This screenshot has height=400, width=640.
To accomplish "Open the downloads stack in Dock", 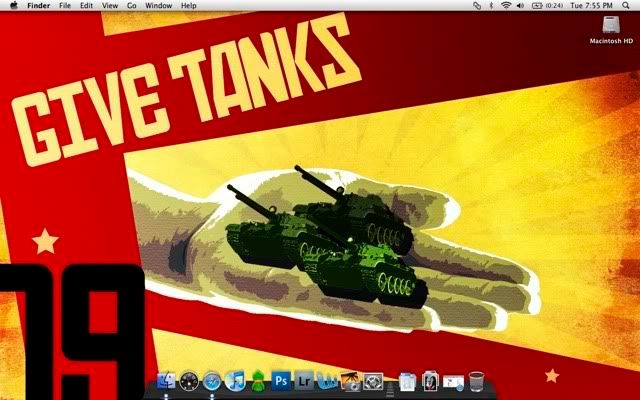I will (x=453, y=382).
